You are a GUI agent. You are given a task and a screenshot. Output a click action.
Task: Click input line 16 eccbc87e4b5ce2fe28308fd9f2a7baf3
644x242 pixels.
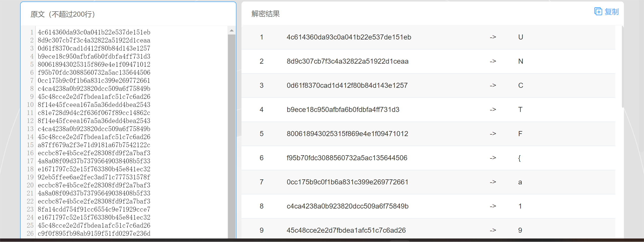[x=94, y=153]
